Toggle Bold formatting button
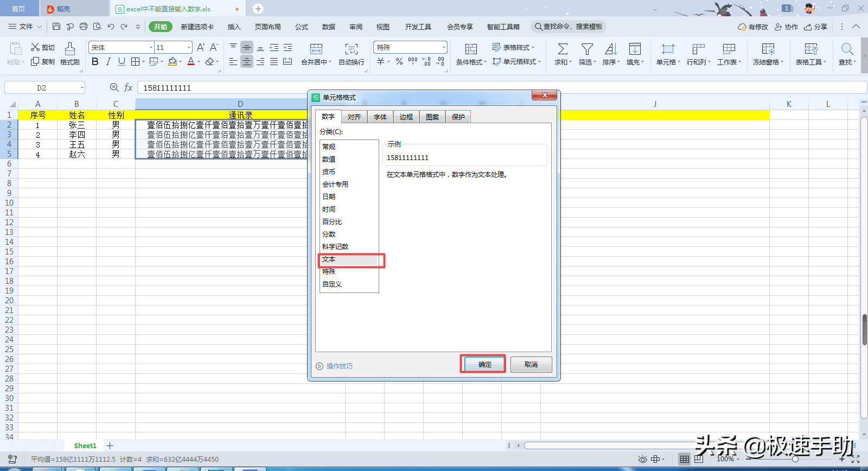 click(x=95, y=62)
